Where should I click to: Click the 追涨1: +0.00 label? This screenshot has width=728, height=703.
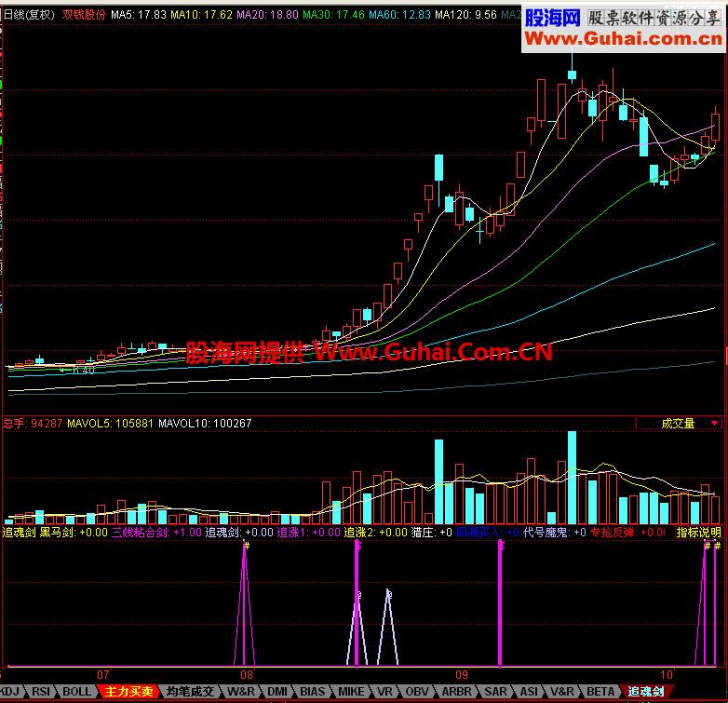click(x=309, y=532)
